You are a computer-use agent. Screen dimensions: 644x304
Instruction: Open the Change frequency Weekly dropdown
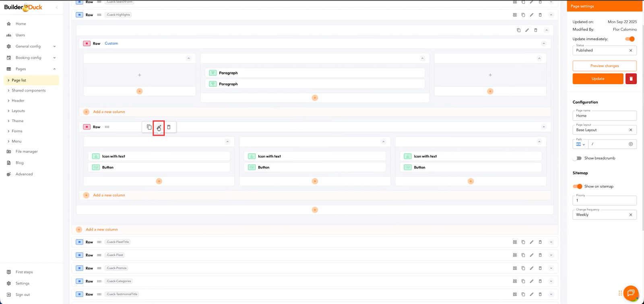tap(604, 215)
